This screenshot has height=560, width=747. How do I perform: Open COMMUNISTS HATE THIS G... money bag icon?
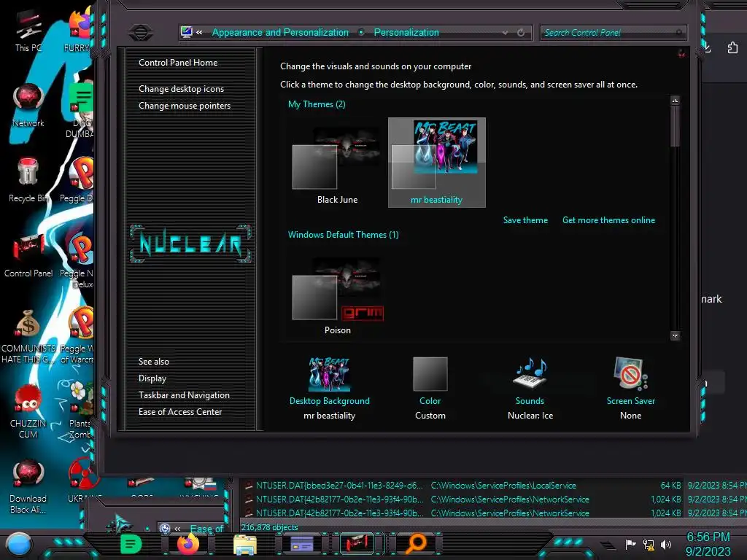click(28, 336)
